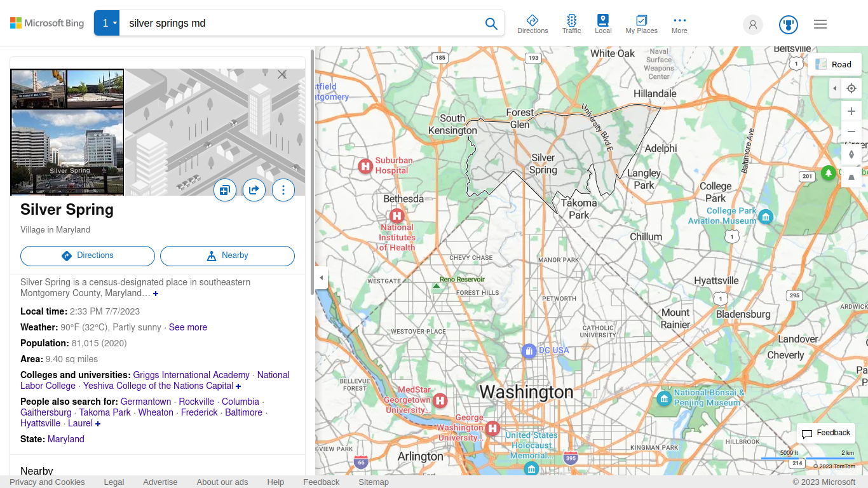Zoom out on the map
The height and width of the screenshot is (488, 868).
point(851,132)
